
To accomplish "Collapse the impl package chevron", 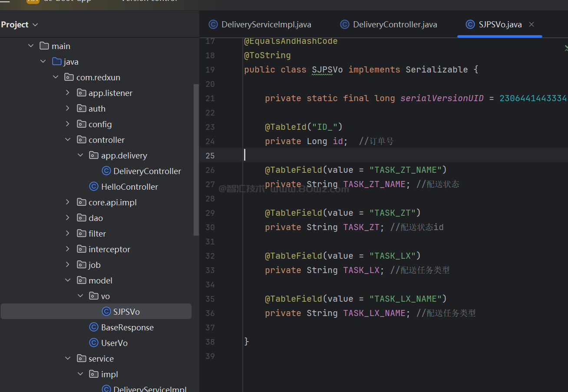I will [80, 374].
